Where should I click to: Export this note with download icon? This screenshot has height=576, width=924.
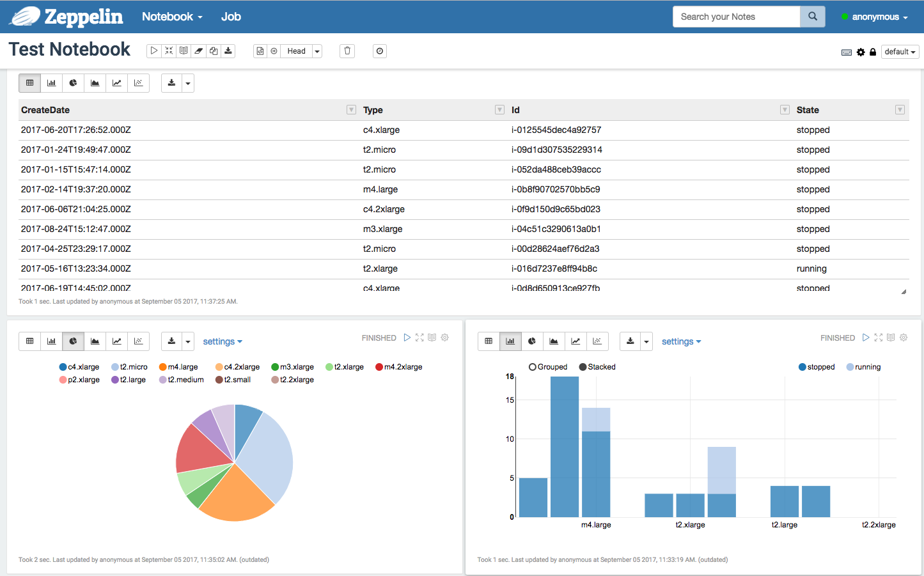(x=228, y=51)
